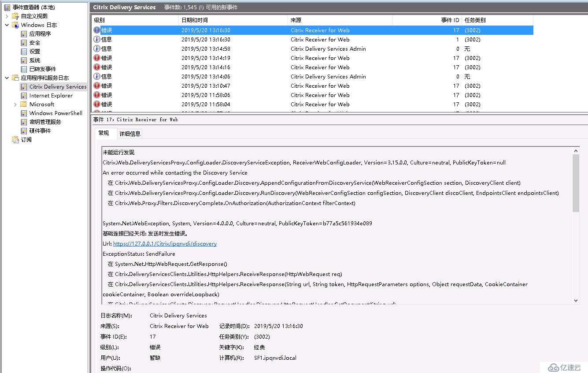The image size is (588, 373).
Task: Click the 硬件事件 log icon
Action: point(24,131)
